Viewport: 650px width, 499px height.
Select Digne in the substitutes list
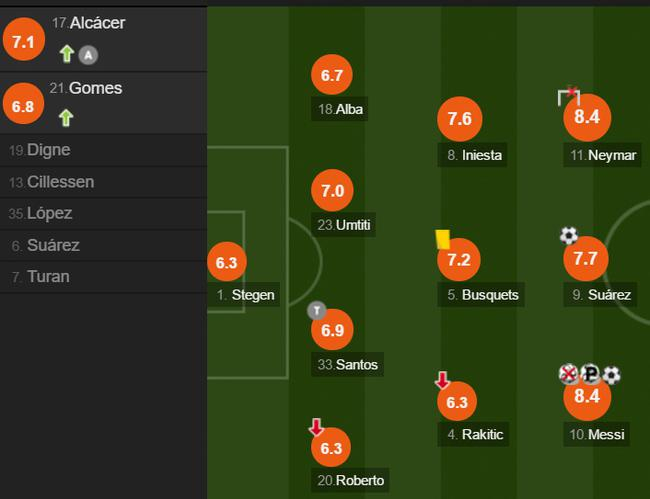(x=49, y=150)
